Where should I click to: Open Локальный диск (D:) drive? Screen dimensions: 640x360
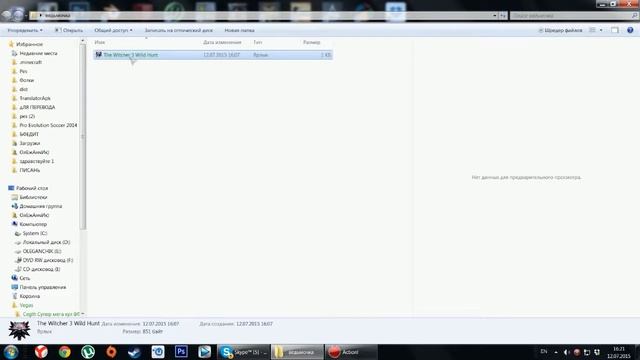[x=46, y=242]
